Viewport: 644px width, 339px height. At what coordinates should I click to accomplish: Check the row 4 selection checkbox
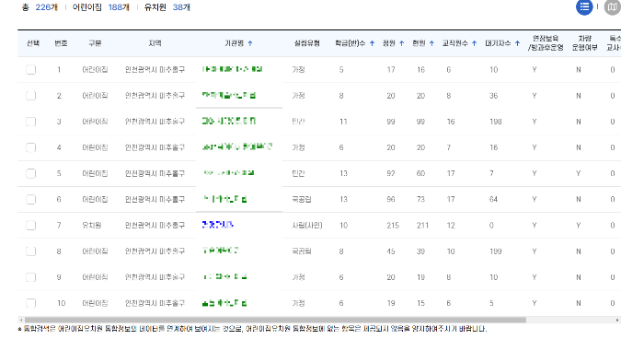point(30,147)
